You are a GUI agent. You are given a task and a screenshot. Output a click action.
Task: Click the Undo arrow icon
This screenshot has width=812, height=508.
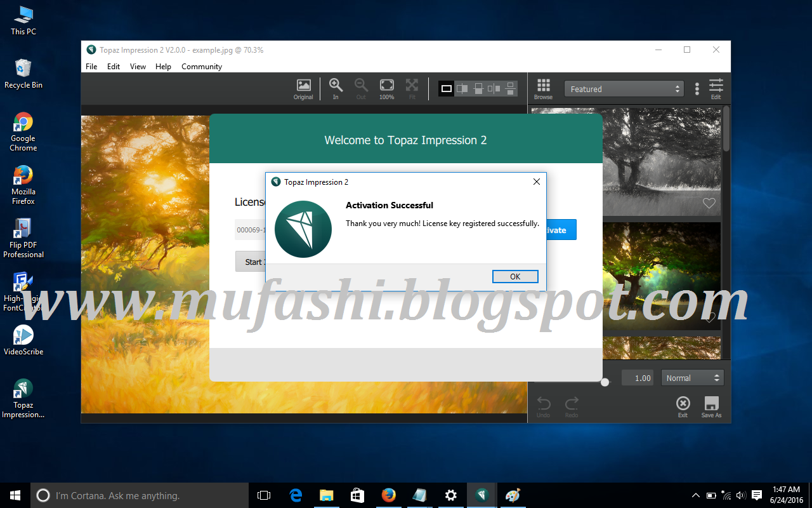tap(544, 406)
